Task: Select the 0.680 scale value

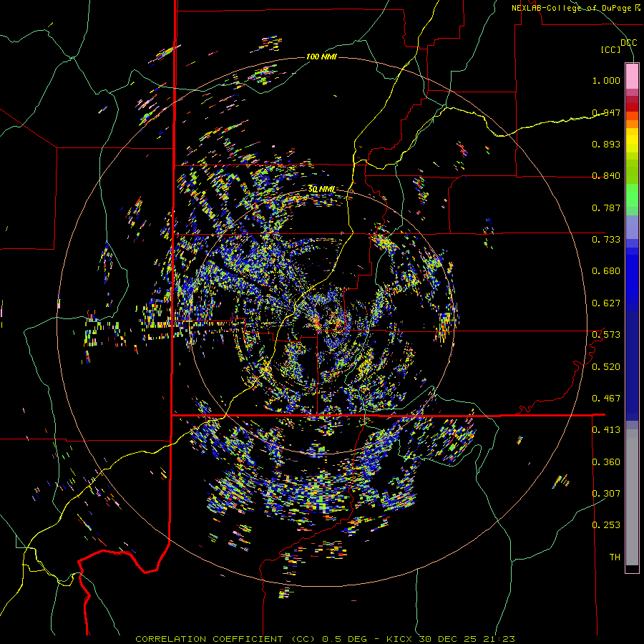Action: [606, 270]
